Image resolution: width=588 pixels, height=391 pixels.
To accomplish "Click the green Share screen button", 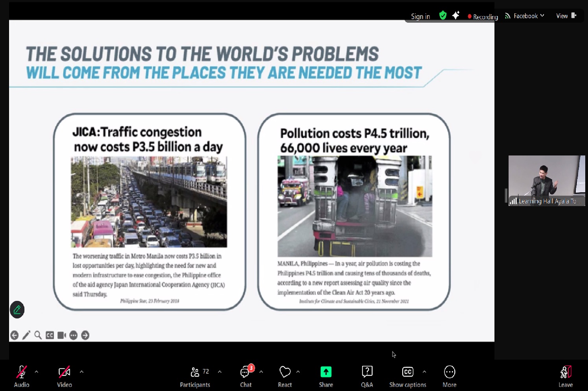I will tap(326, 376).
